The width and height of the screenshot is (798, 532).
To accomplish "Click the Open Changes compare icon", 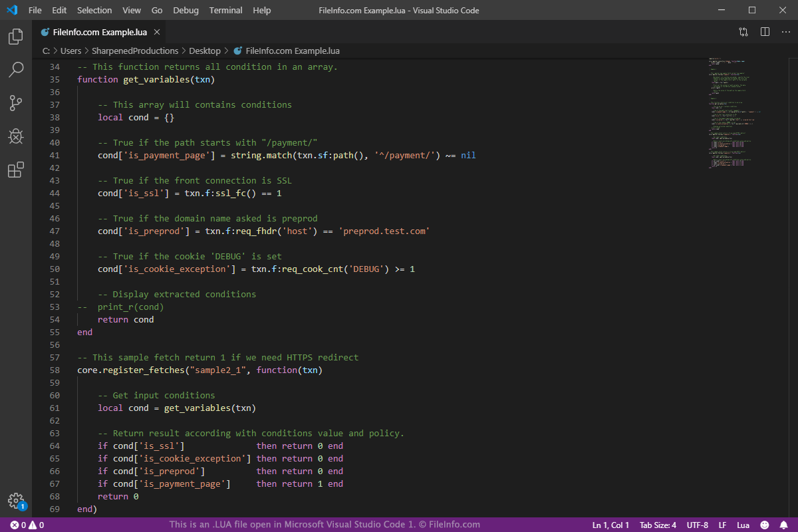I will coord(743,32).
